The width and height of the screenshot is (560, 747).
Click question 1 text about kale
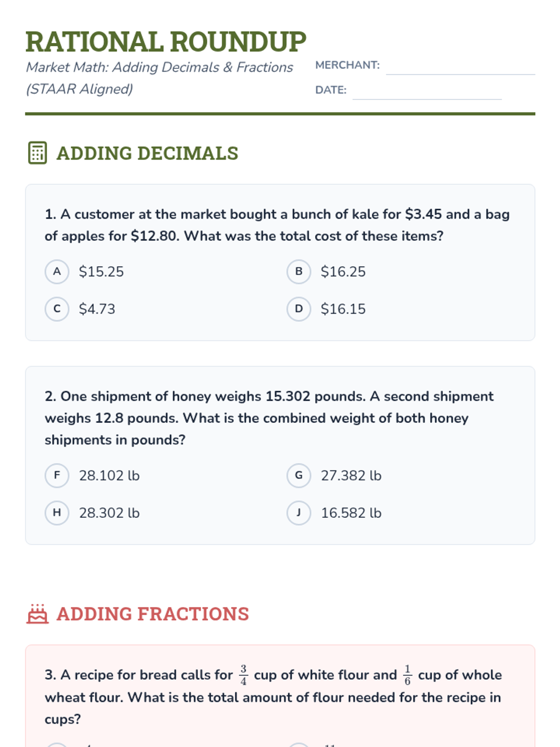tap(277, 225)
